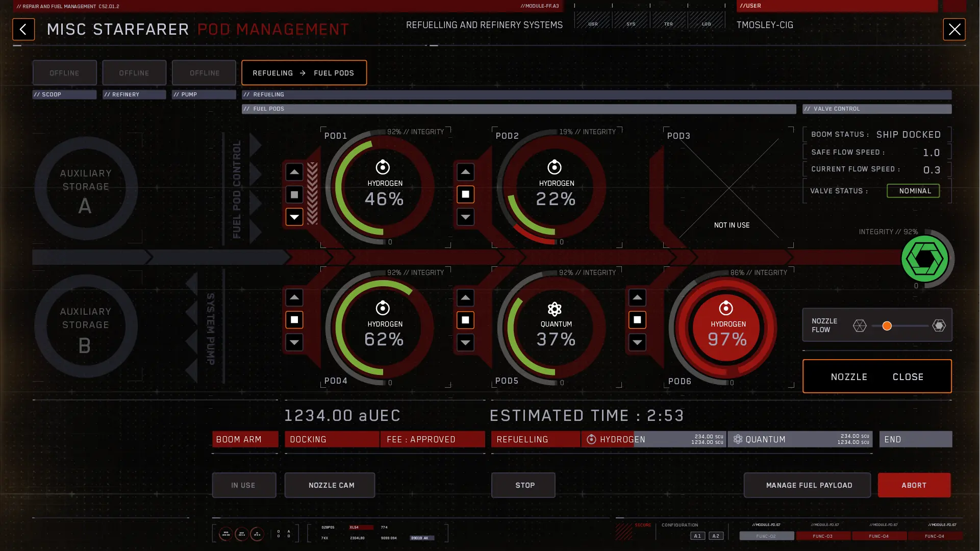Click POD2 up arrow control

pyautogui.click(x=465, y=172)
